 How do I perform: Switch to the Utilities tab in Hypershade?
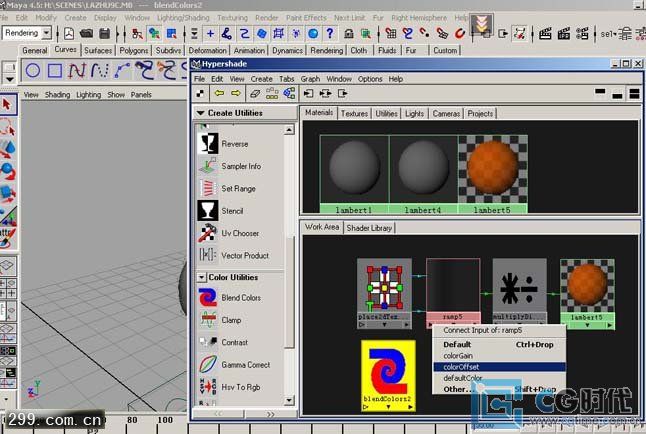(386, 113)
